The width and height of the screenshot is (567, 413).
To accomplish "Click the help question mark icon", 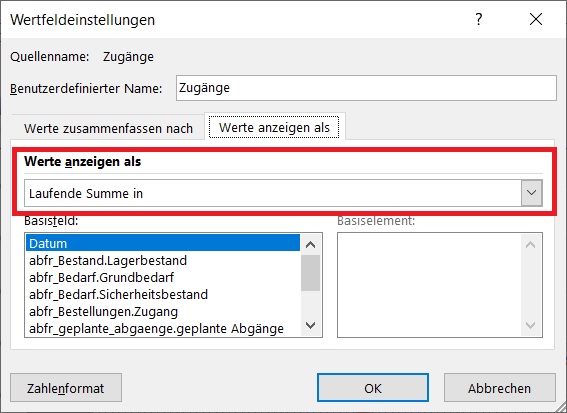I will [479, 19].
